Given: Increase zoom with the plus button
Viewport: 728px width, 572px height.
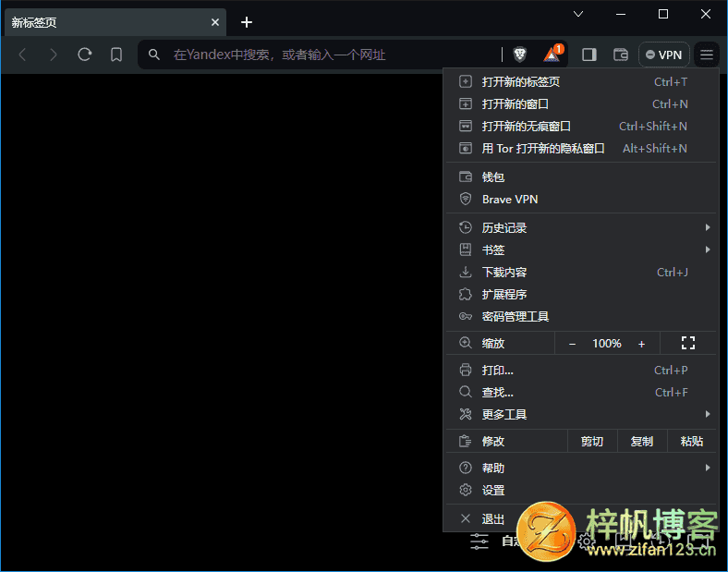Looking at the screenshot, I should pos(642,344).
